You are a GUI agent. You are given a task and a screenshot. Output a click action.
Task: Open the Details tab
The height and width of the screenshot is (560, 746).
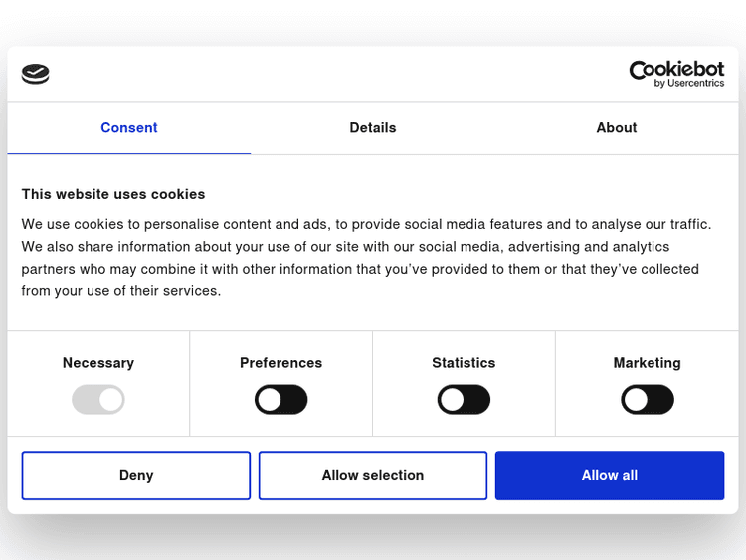click(x=373, y=128)
